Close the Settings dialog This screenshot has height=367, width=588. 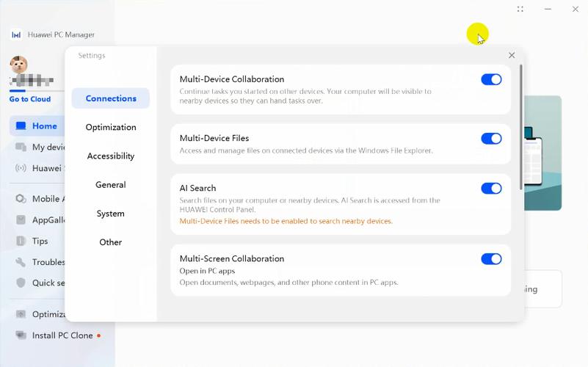coord(512,56)
